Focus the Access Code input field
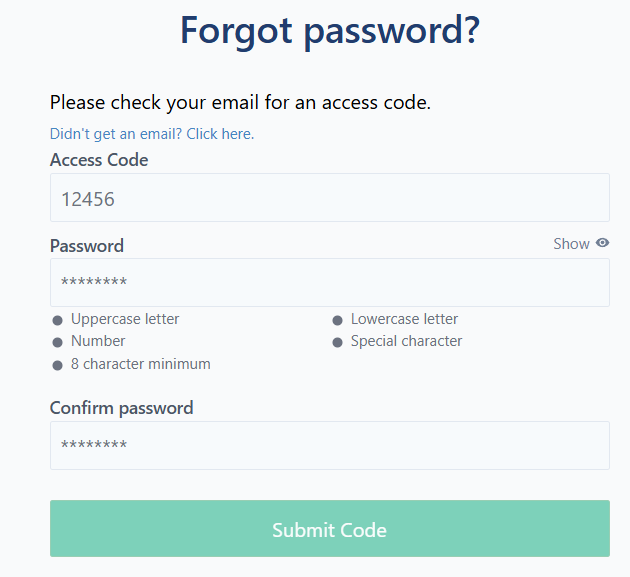This screenshot has width=630, height=577. [x=329, y=198]
